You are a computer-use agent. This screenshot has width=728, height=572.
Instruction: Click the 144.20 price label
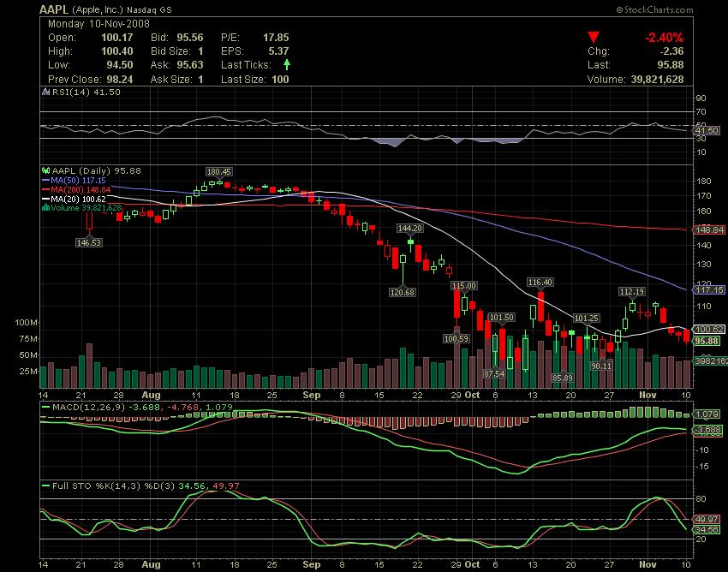pos(410,228)
